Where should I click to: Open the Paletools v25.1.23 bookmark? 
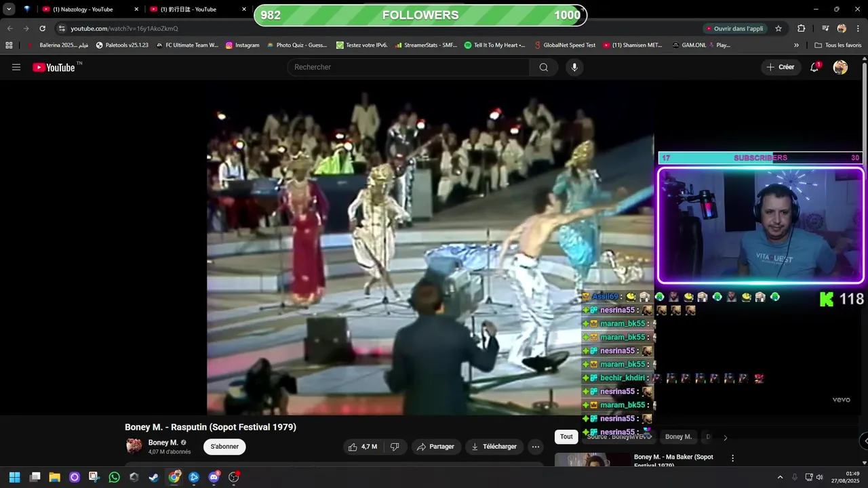[122, 45]
